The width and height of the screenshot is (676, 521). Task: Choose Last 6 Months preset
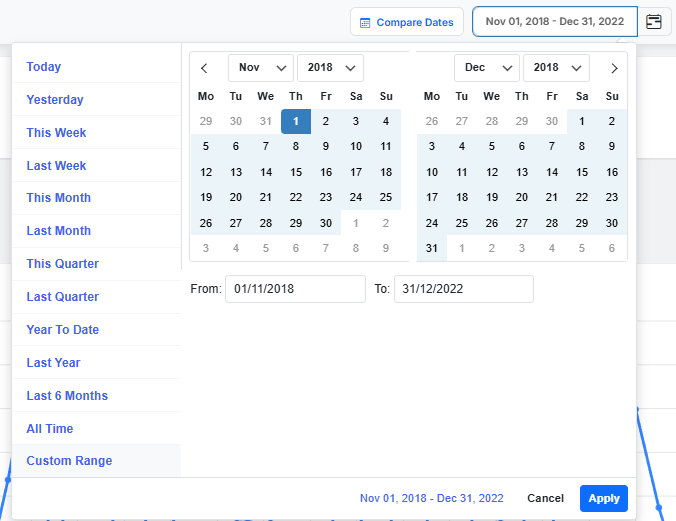(67, 396)
